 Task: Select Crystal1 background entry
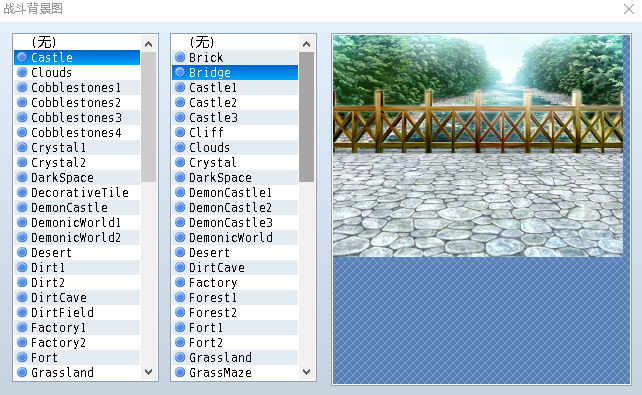(x=77, y=147)
